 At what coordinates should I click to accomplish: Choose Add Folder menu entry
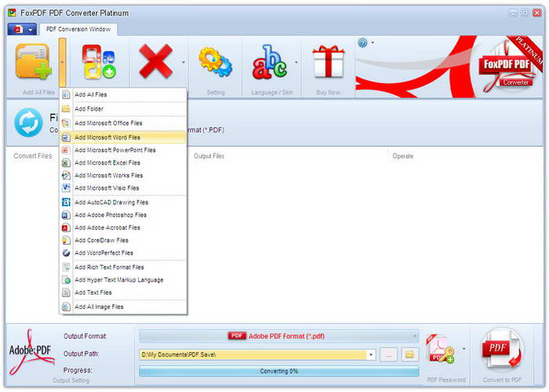click(x=123, y=109)
